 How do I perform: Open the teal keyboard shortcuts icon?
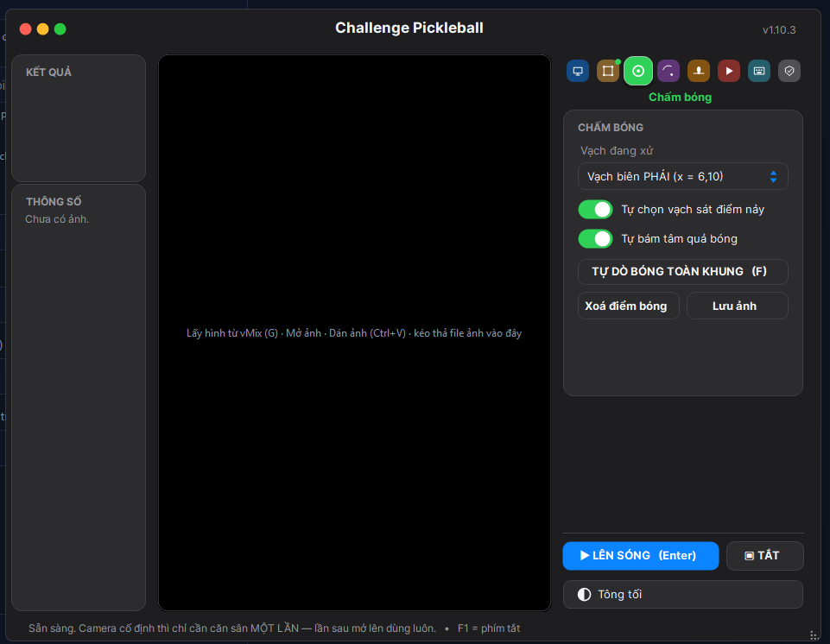click(x=759, y=71)
